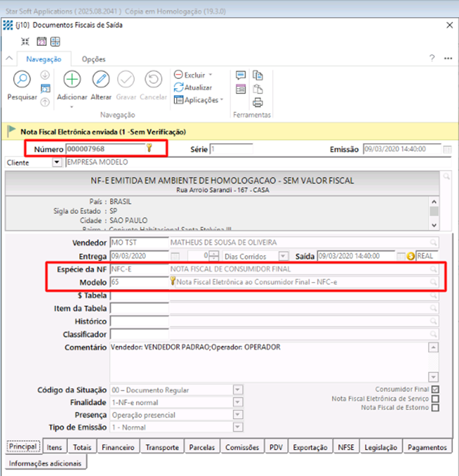Open the Itens tab
This screenshot has height=476, width=459.
click(54, 447)
